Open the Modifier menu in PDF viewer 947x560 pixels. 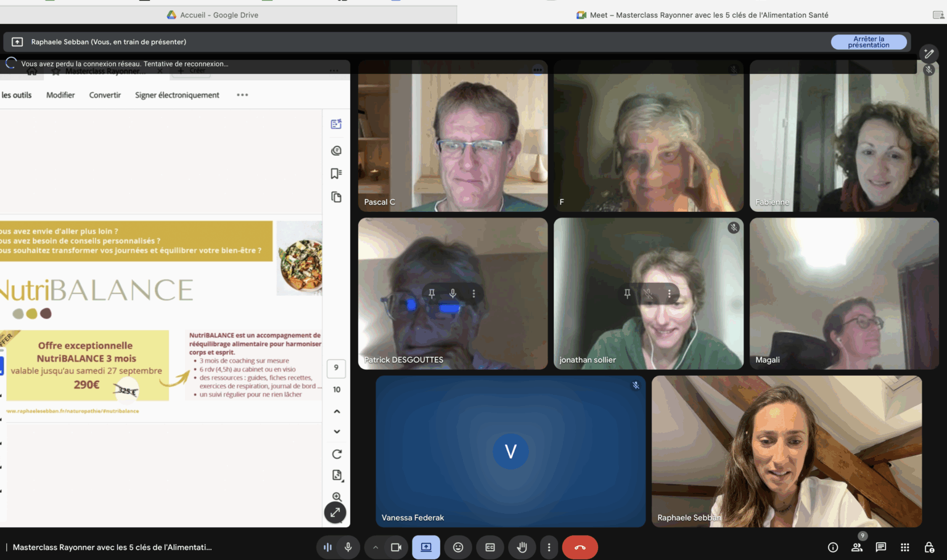pos(60,95)
